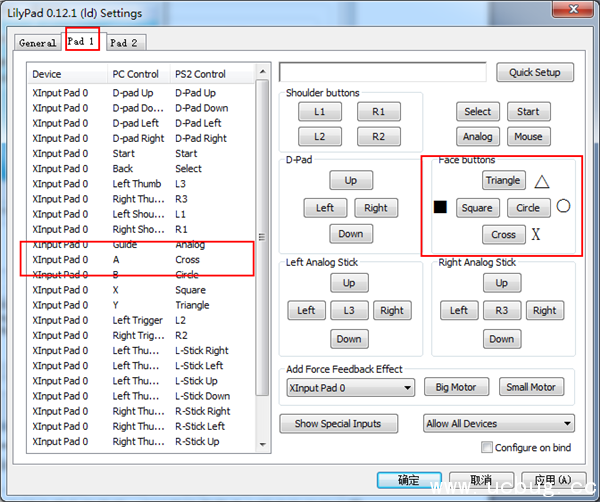
Task: Click the Start binding button
Action: [528, 112]
